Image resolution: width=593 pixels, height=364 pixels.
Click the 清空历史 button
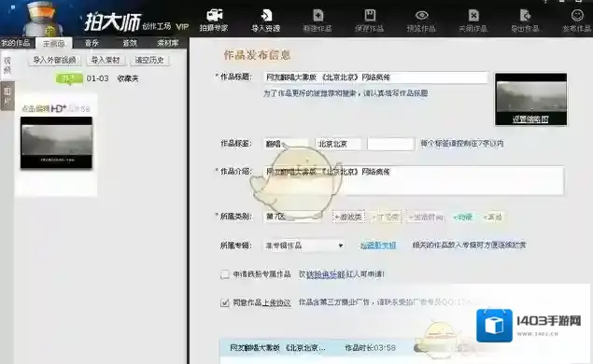[x=149, y=60]
